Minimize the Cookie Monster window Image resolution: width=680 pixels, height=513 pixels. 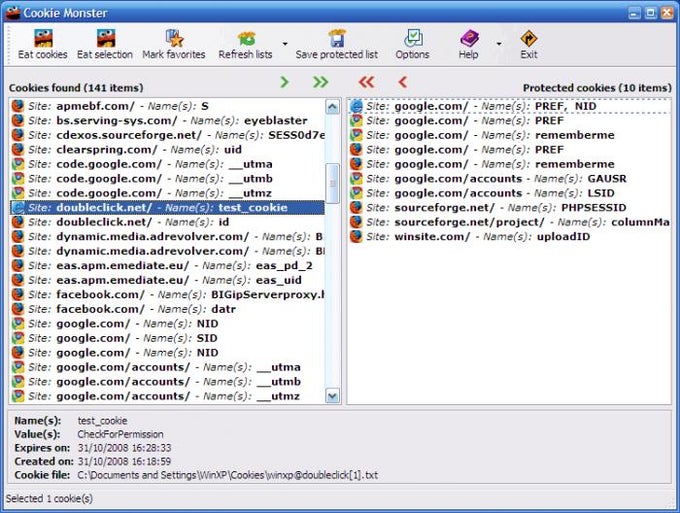634,13
